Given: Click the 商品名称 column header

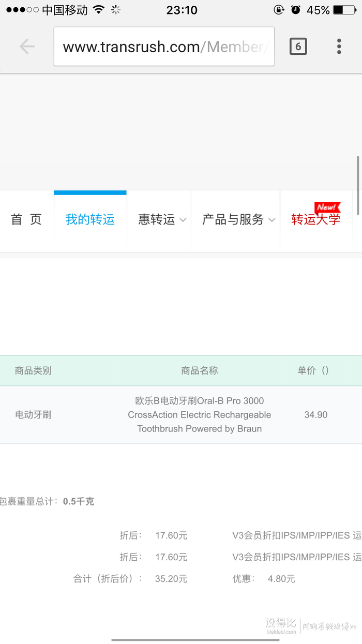Looking at the screenshot, I should pos(200,370).
